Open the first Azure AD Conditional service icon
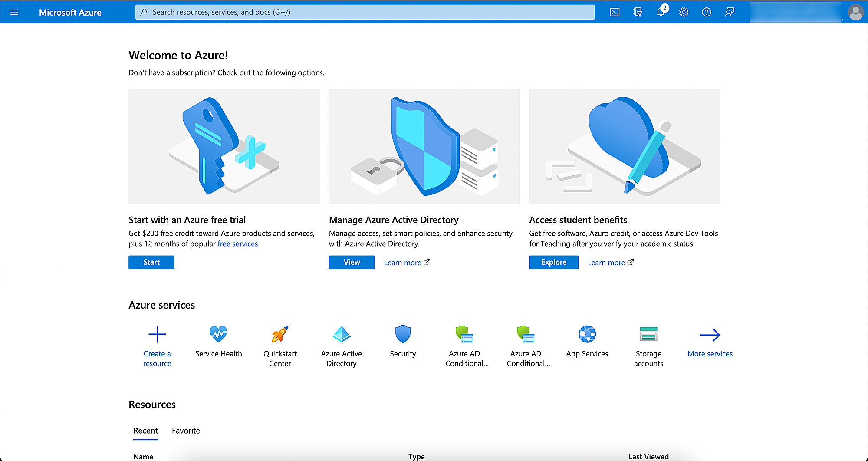Screen dimensions: 868x461 coord(464,334)
